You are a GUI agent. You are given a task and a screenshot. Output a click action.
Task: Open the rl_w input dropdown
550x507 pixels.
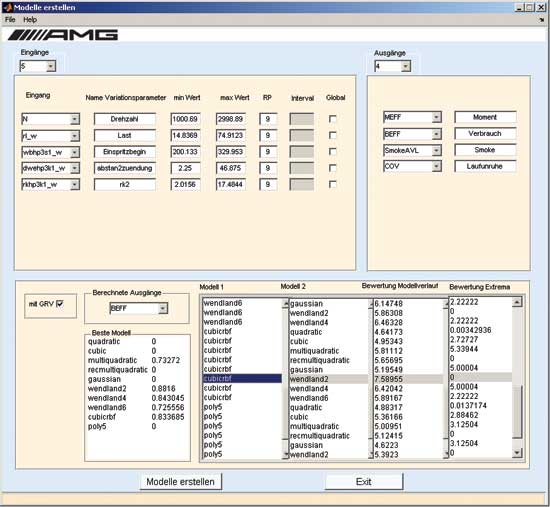point(74,136)
